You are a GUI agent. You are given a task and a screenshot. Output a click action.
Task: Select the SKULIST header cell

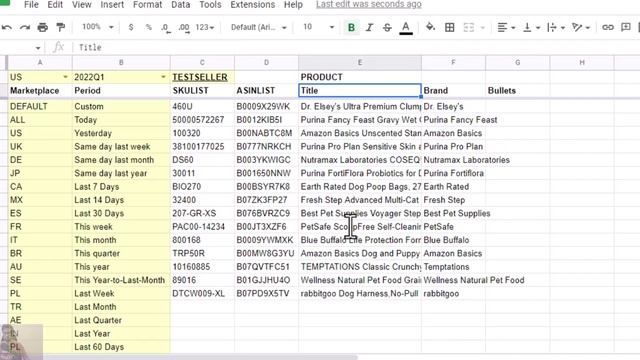coord(202,91)
